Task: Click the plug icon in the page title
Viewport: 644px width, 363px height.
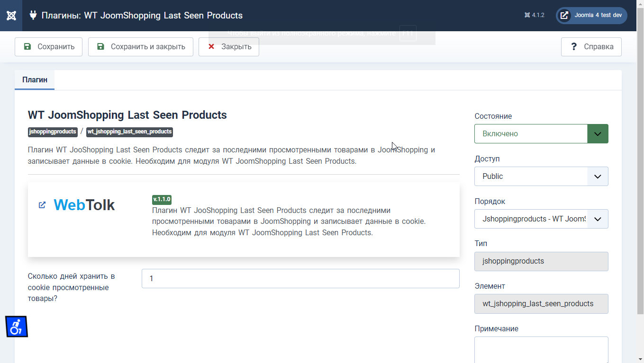Action: pos(33,15)
